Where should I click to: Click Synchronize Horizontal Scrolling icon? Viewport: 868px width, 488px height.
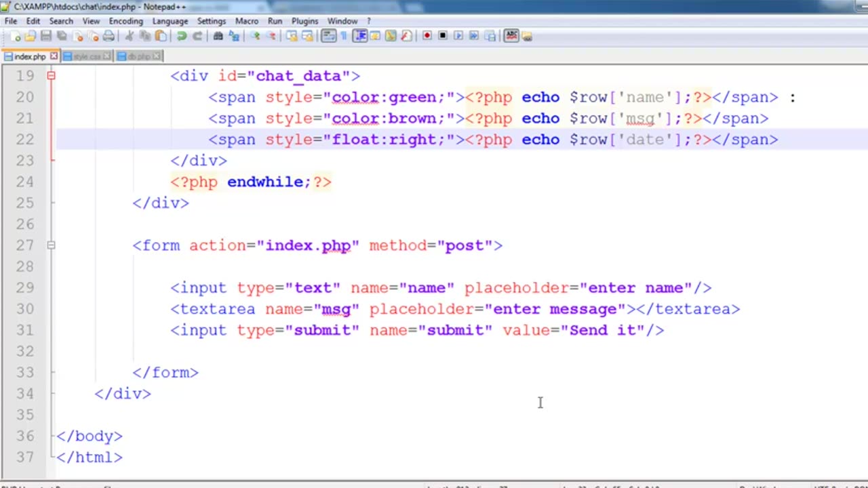(x=307, y=36)
